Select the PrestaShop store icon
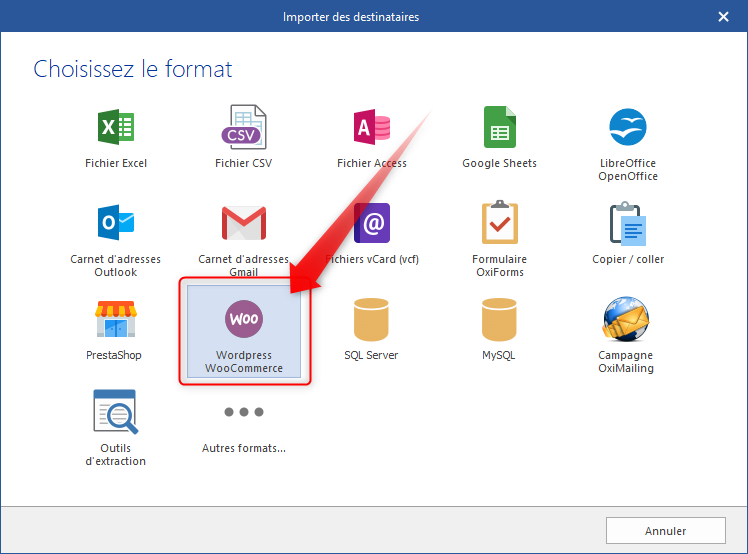The image size is (748, 554). pyautogui.click(x=116, y=319)
